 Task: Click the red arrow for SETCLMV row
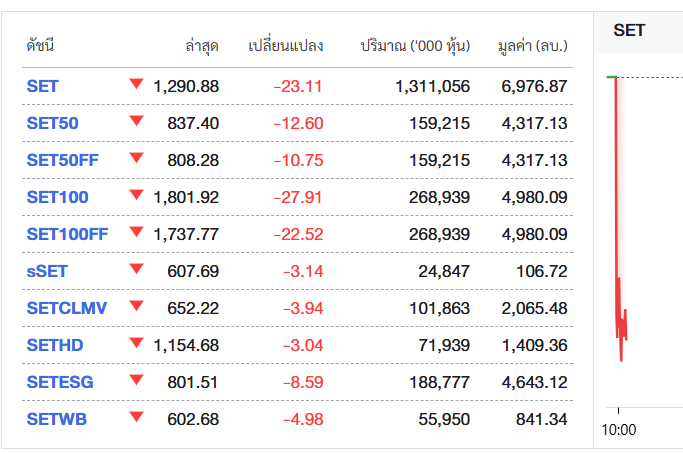coord(137,306)
